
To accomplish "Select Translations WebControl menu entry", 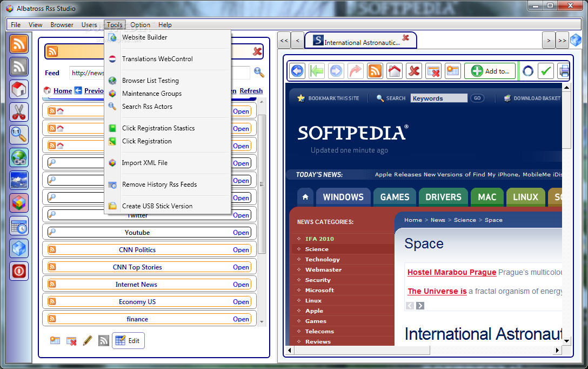I will 168,59.
